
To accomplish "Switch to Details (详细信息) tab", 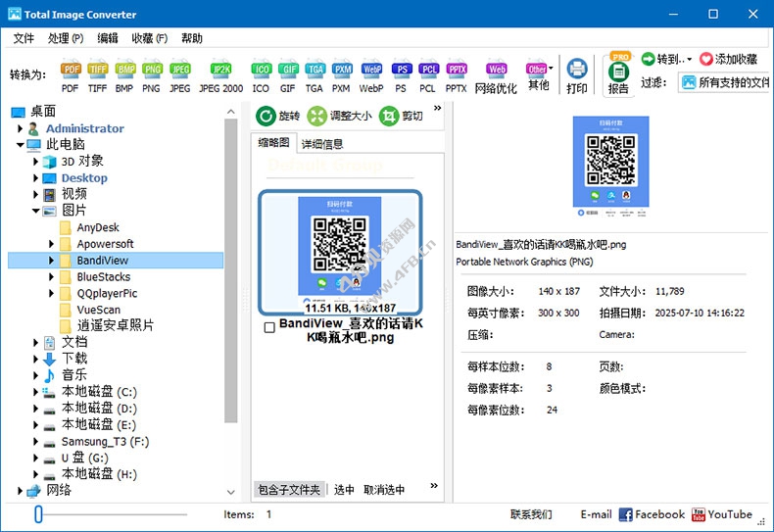I will [321, 144].
